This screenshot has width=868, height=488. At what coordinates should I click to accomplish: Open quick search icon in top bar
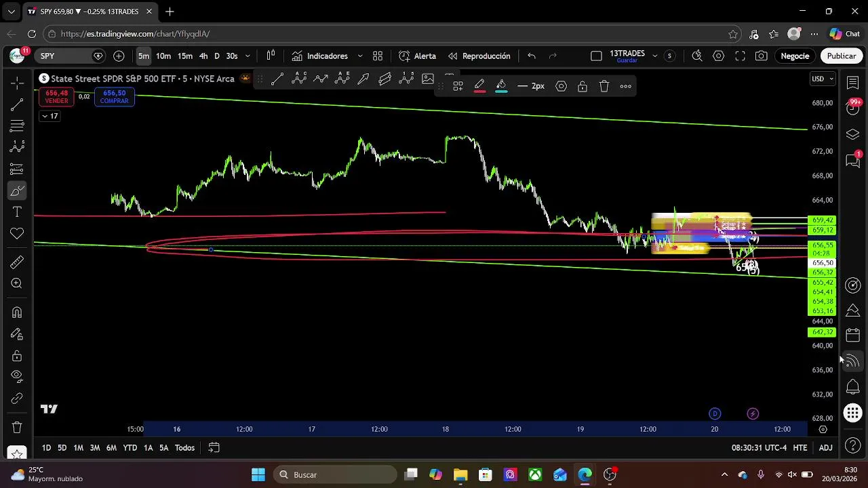pyautogui.click(x=697, y=56)
